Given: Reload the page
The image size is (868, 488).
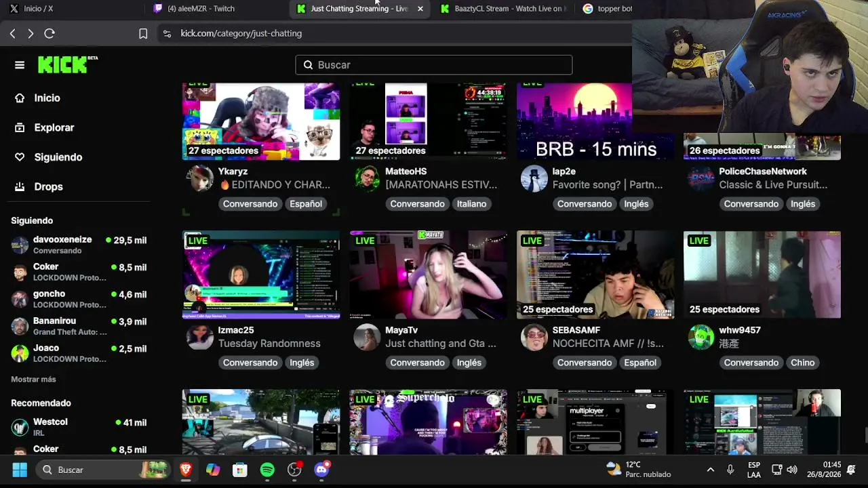Looking at the screenshot, I should [x=50, y=33].
